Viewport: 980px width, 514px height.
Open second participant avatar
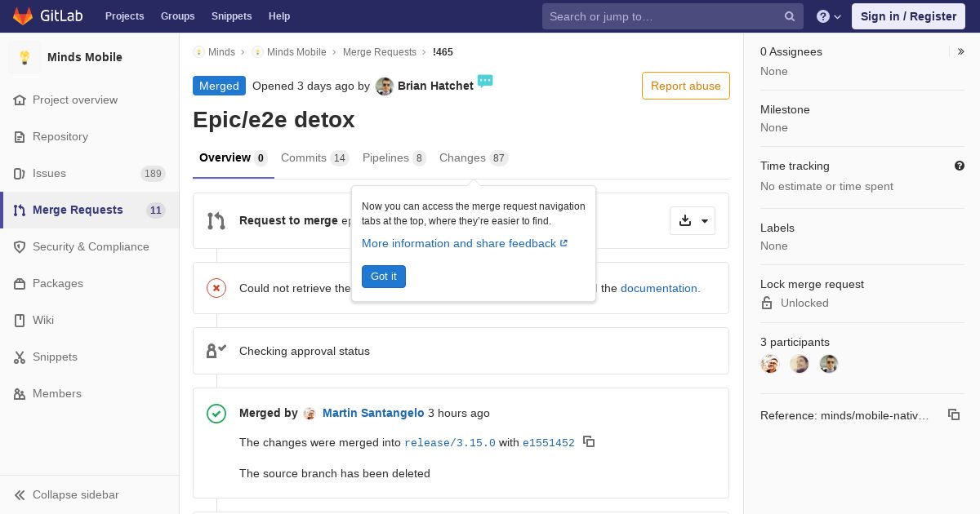click(x=800, y=364)
